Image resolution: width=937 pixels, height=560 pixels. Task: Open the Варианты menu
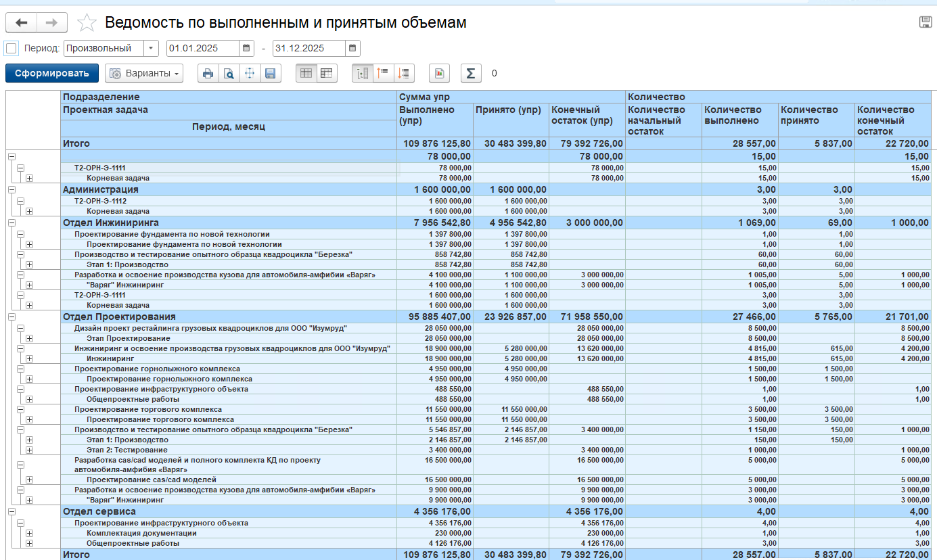(x=144, y=73)
